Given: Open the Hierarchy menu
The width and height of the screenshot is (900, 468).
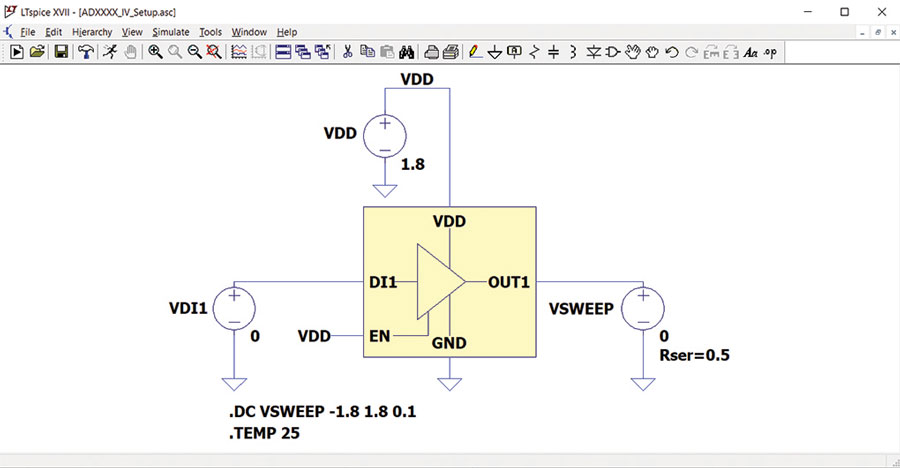Looking at the screenshot, I should (92, 32).
